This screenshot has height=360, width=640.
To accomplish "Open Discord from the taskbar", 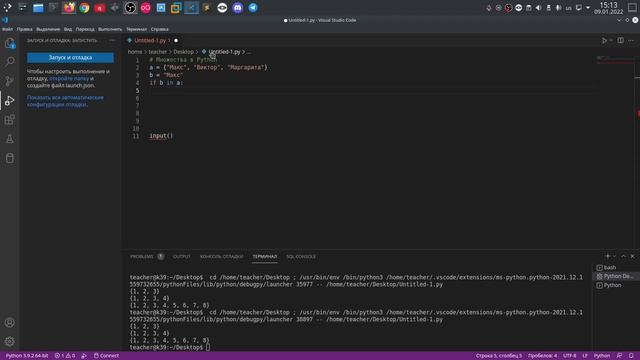I will coord(238,8).
